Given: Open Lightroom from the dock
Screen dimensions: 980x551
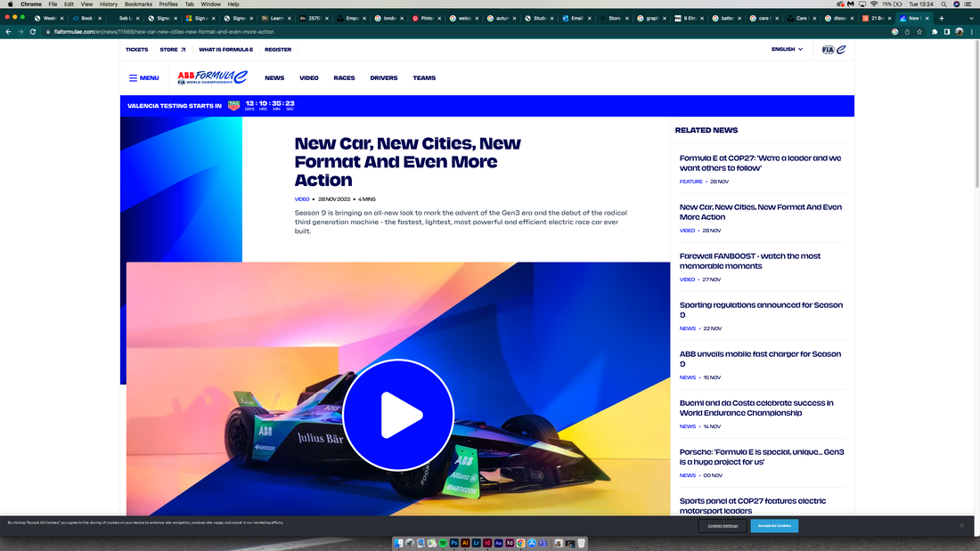Looking at the screenshot, I should pos(477,544).
